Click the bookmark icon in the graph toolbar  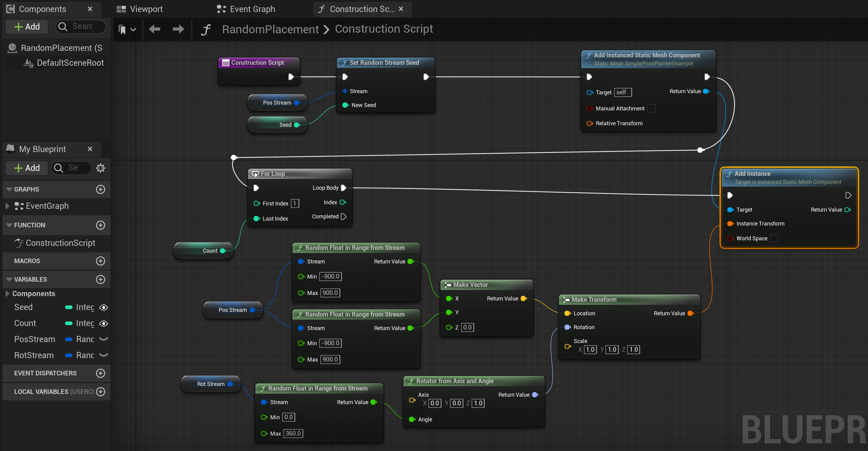(123, 29)
